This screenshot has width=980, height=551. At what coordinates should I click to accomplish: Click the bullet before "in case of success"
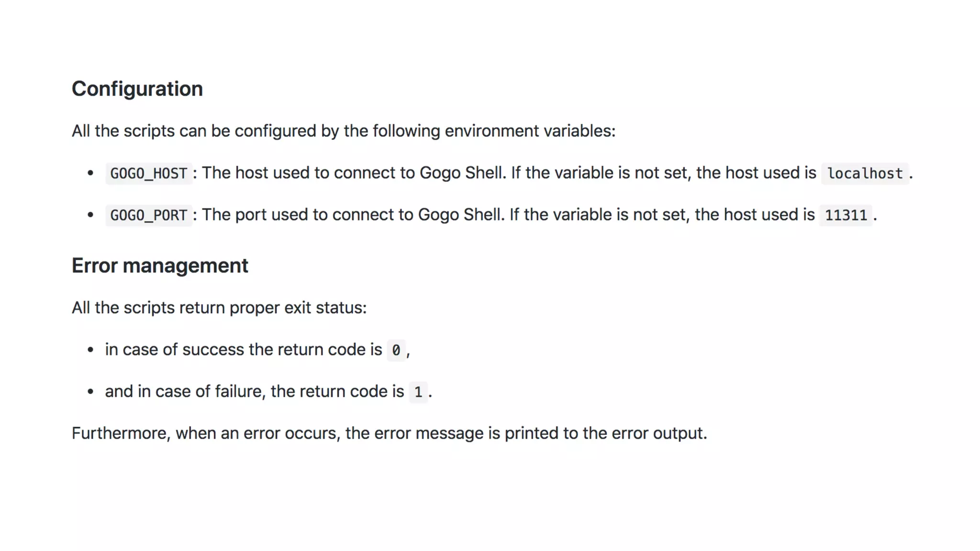(x=90, y=350)
